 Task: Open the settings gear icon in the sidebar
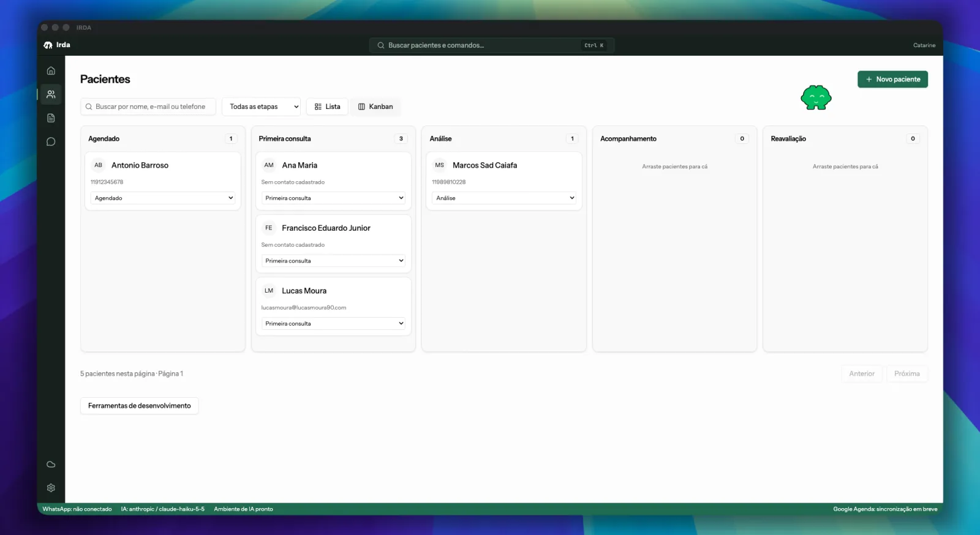(51, 488)
